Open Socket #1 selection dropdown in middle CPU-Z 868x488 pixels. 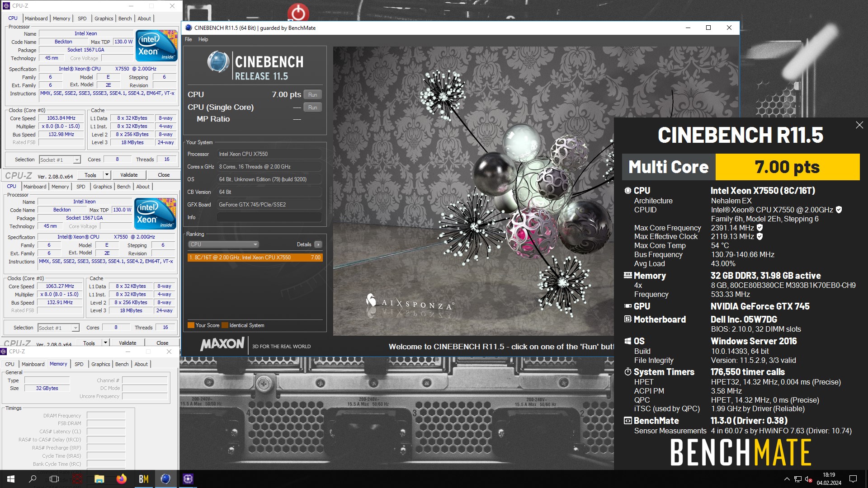click(58, 328)
